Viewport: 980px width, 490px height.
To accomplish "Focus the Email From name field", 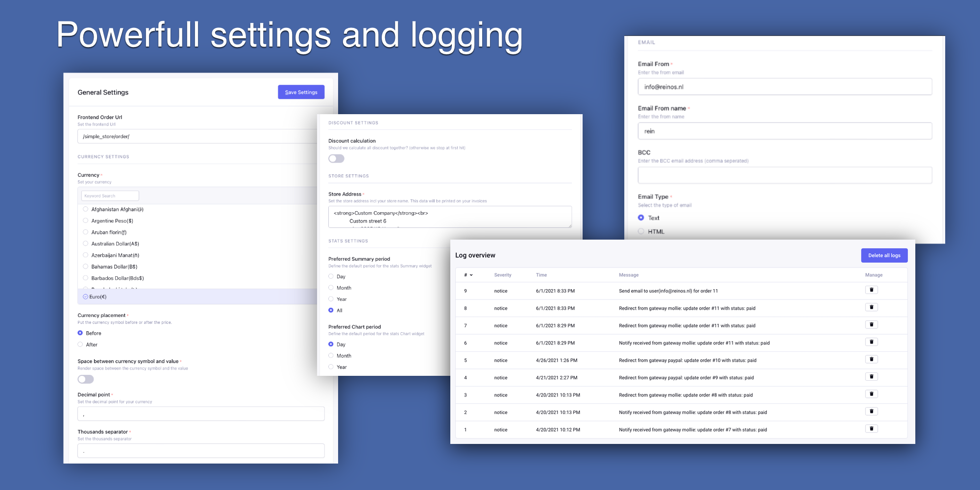I will coord(785,131).
